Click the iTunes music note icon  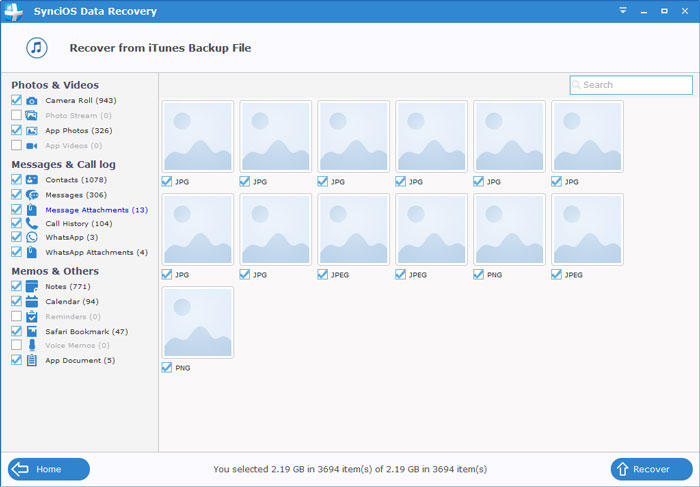coord(37,48)
